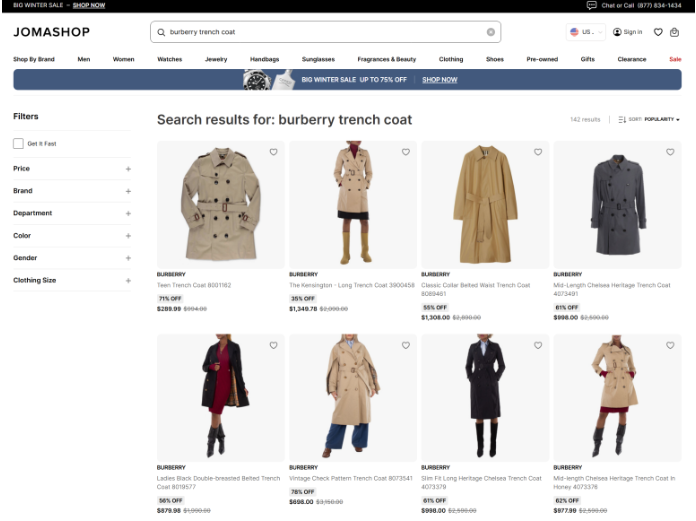Open the US country selector dropdown

586,32
